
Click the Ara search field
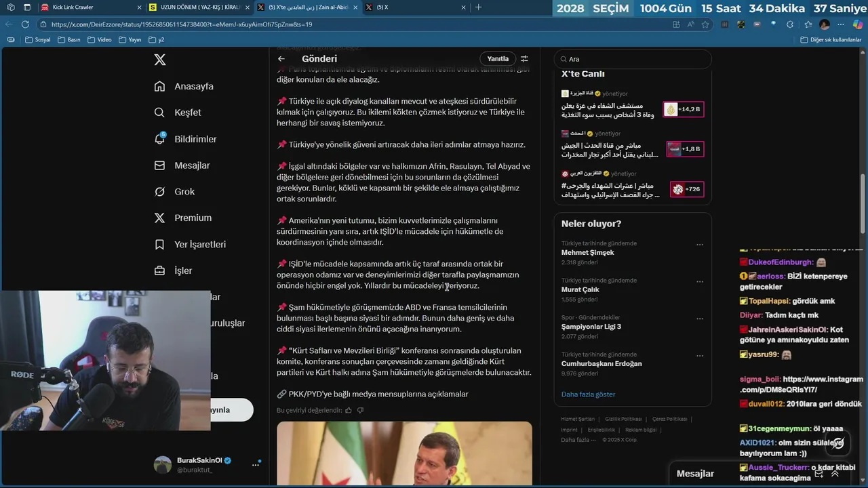[633, 59]
